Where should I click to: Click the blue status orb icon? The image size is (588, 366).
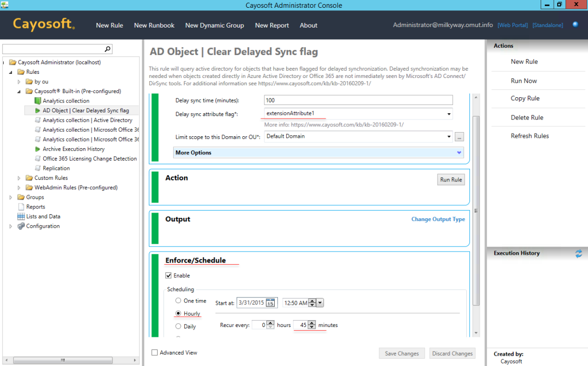point(575,24)
